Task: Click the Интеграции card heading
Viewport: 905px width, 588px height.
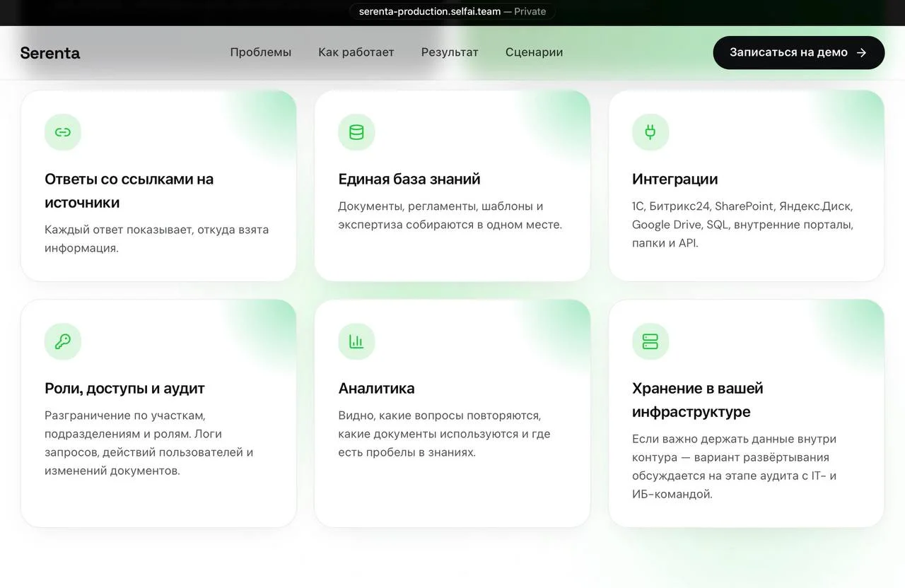Action: point(675,180)
